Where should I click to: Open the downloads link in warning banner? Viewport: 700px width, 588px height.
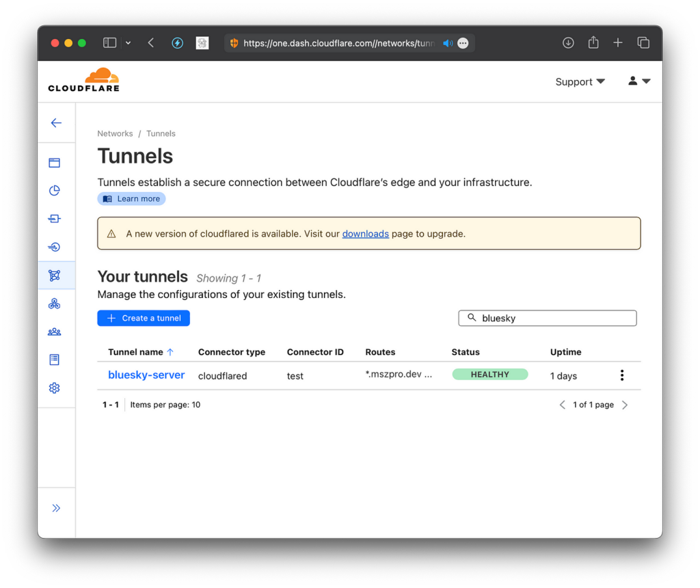coord(365,233)
